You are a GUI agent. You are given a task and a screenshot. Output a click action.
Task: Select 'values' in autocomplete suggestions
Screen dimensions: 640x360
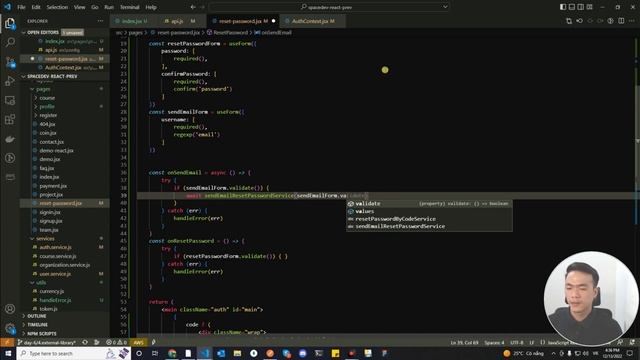tap(429, 211)
